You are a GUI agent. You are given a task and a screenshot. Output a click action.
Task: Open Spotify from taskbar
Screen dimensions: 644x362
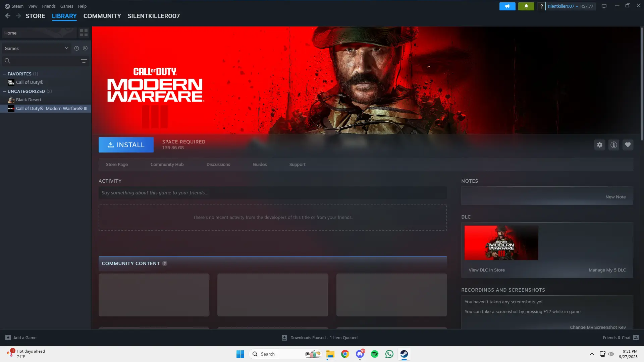tap(375, 354)
